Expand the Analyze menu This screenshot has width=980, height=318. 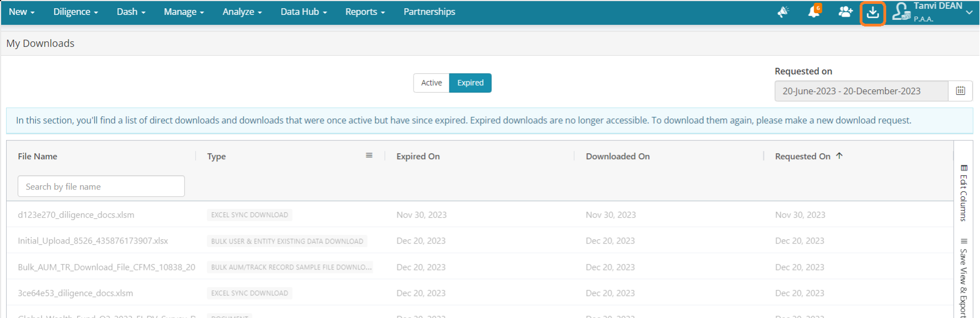click(x=242, y=12)
